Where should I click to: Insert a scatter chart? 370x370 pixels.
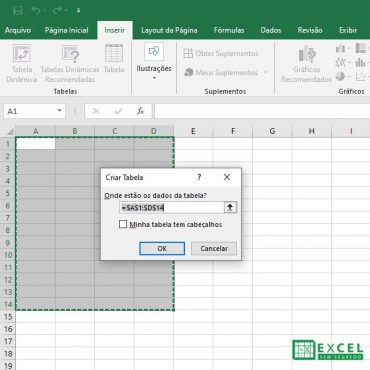click(360, 76)
